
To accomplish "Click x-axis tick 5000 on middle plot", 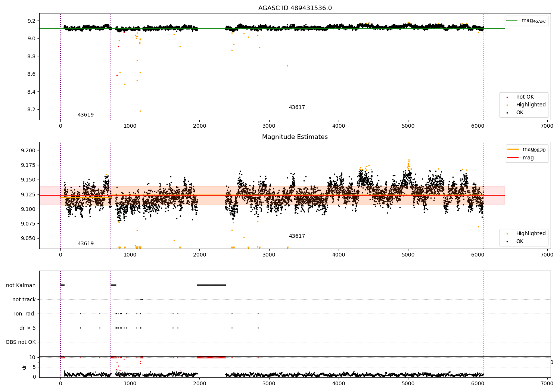I will click(408, 255).
